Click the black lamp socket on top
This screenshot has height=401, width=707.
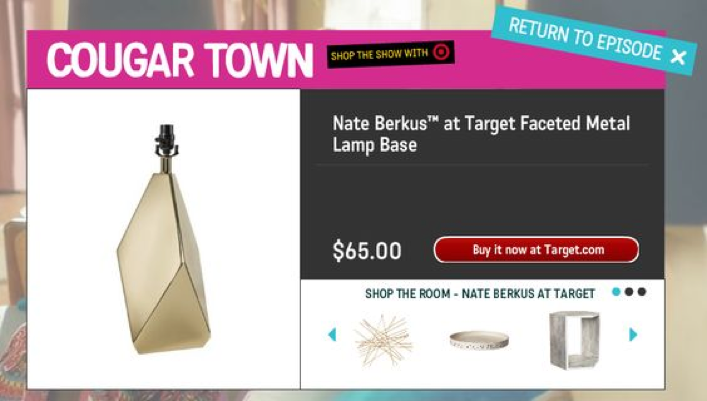pos(166,140)
